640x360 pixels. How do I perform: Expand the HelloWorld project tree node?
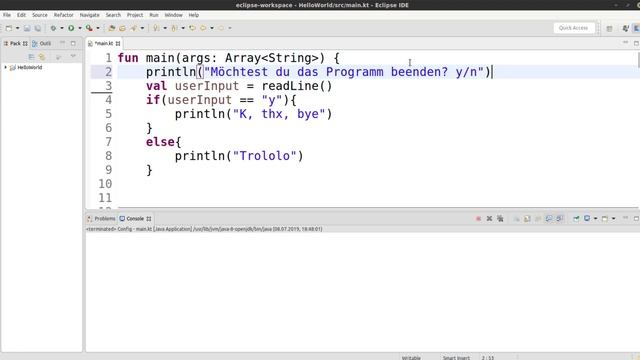pyautogui.click(x=6, y=67)
